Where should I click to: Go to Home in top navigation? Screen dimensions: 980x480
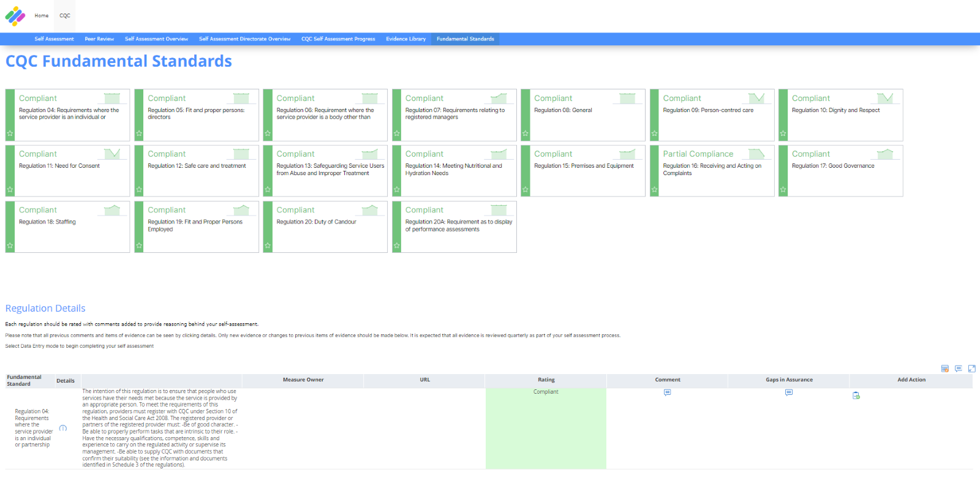(x=42, y=16)
